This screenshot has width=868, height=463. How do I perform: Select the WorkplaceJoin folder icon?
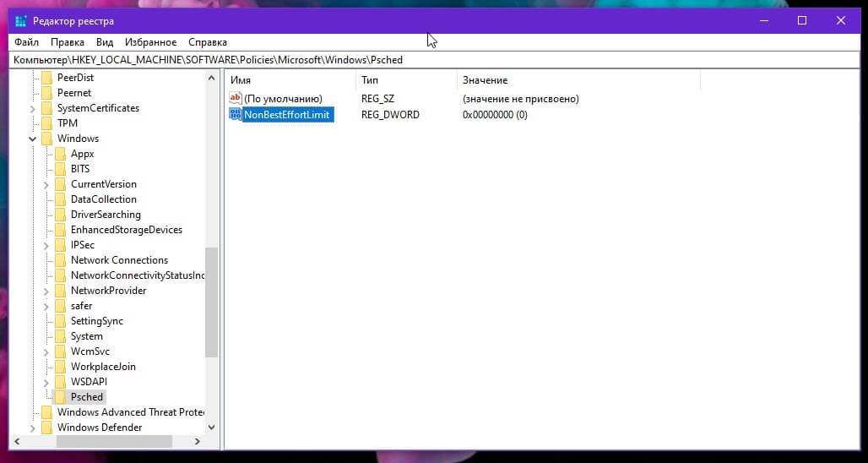(x=60, y=367)
